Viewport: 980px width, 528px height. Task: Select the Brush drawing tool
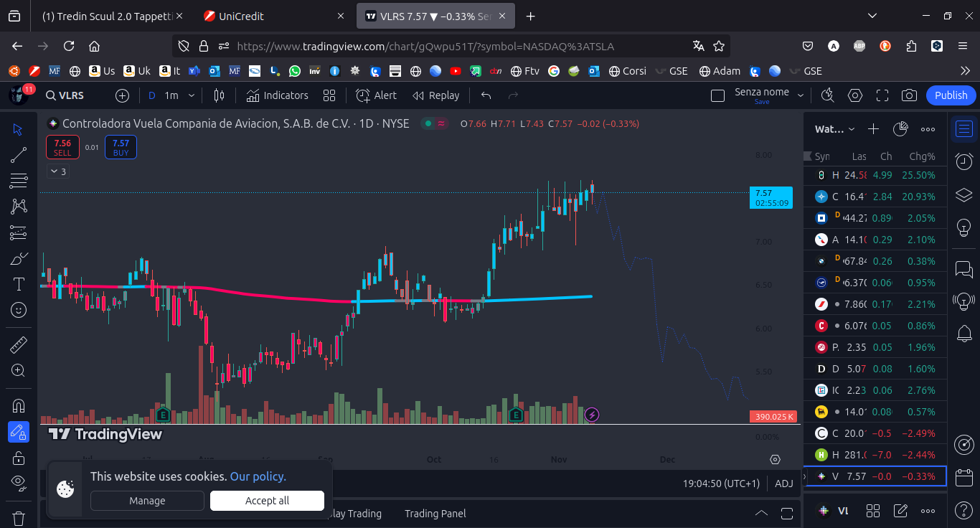click(x=19, y=258)
